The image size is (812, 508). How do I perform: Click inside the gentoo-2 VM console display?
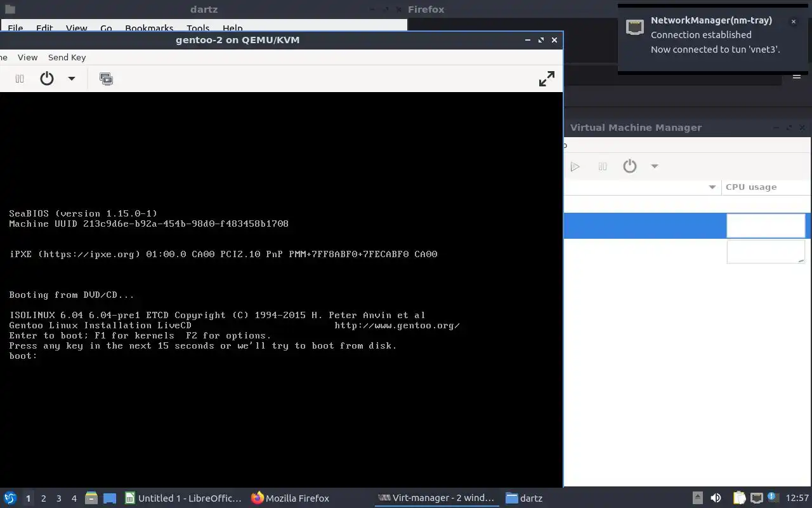281,290
